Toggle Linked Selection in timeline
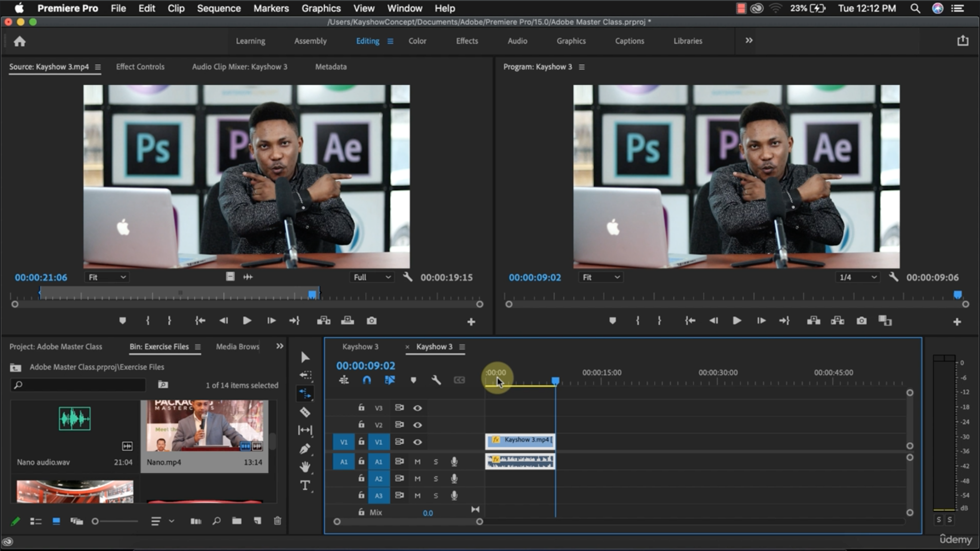The image size is (980, 551). pos(390,380)
